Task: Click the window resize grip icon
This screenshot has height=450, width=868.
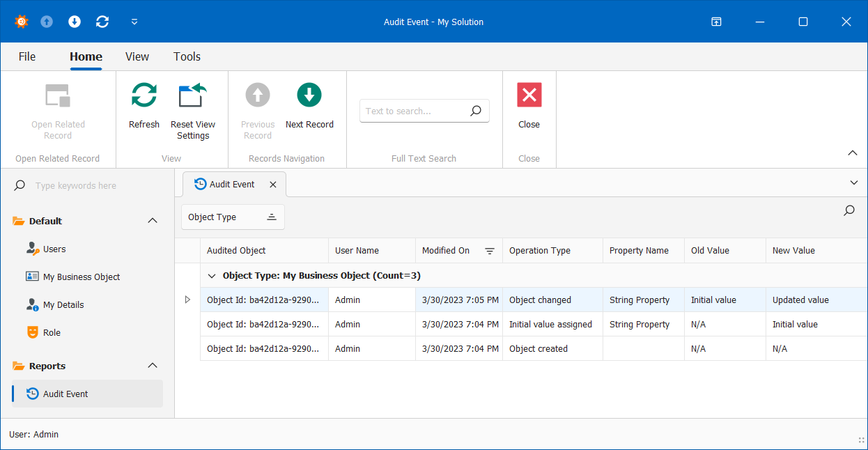Action: [x=861, y=440]
